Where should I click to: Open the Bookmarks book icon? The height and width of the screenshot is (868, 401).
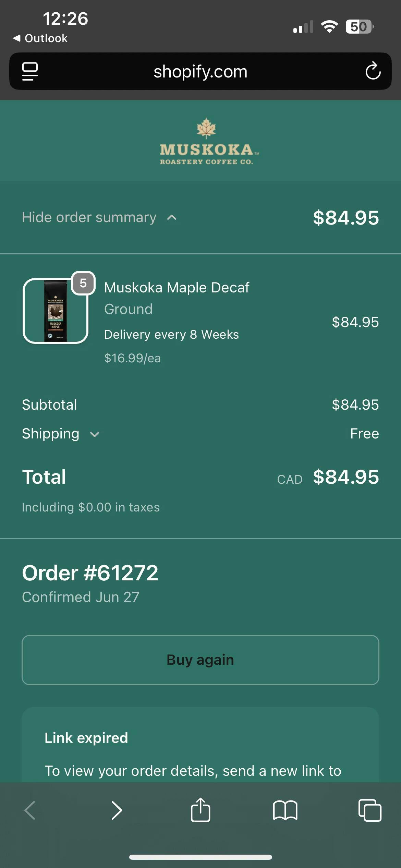(x=285, y=810)
